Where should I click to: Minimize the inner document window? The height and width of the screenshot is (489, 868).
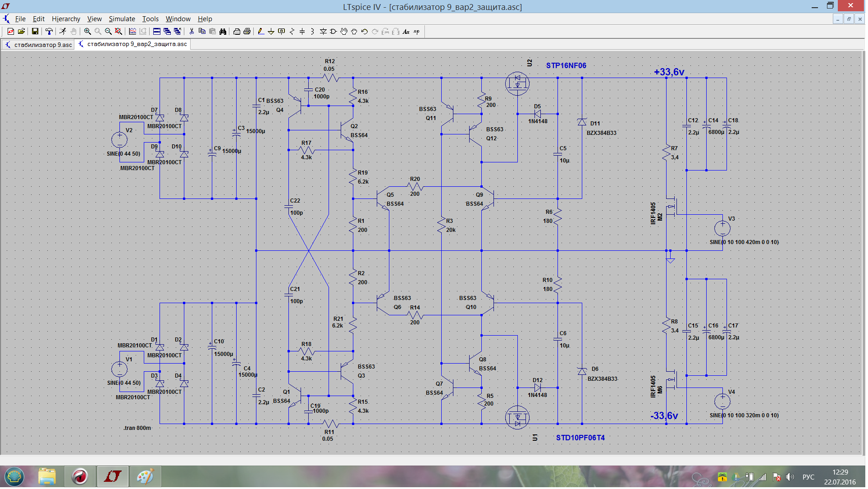pyautogui.click(x=838, y=19)
